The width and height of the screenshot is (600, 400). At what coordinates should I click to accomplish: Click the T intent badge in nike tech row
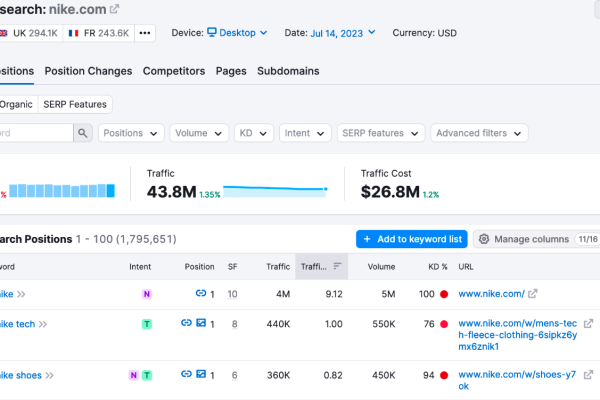click(x=147, y=324)
